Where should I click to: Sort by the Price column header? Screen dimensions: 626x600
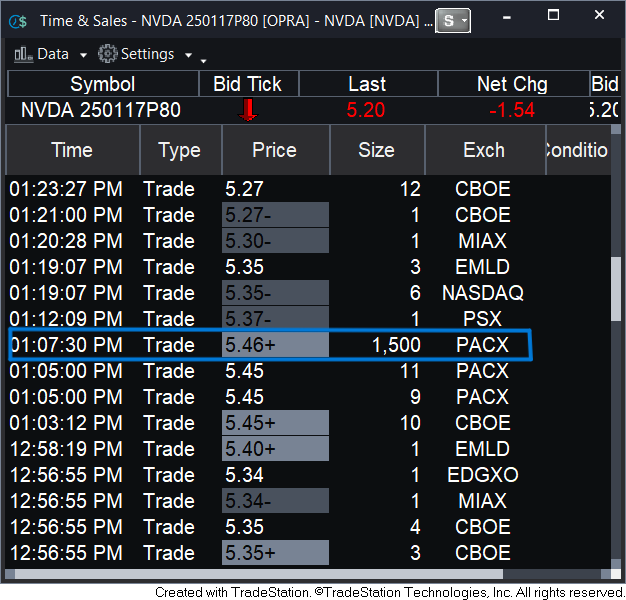(275, 150)
